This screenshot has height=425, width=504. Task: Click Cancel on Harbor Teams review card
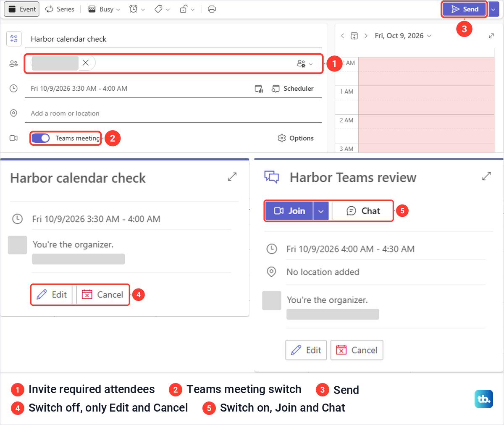pyautogui.click(x=357, y=350)
